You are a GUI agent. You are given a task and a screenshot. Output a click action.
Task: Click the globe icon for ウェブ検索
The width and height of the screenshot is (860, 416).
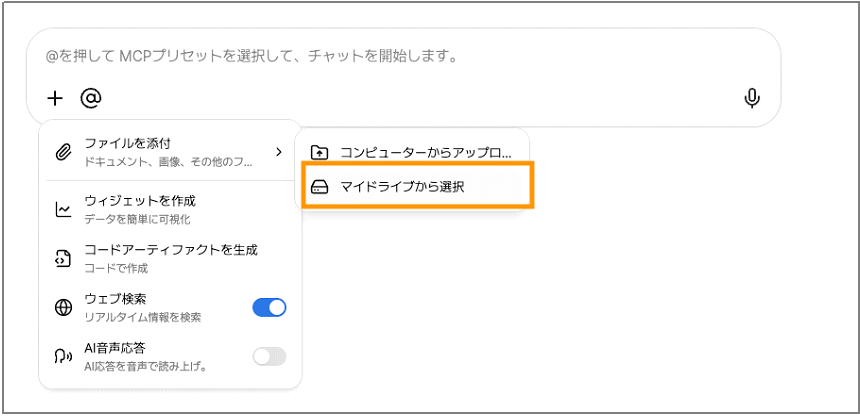(x=63, y=307)
